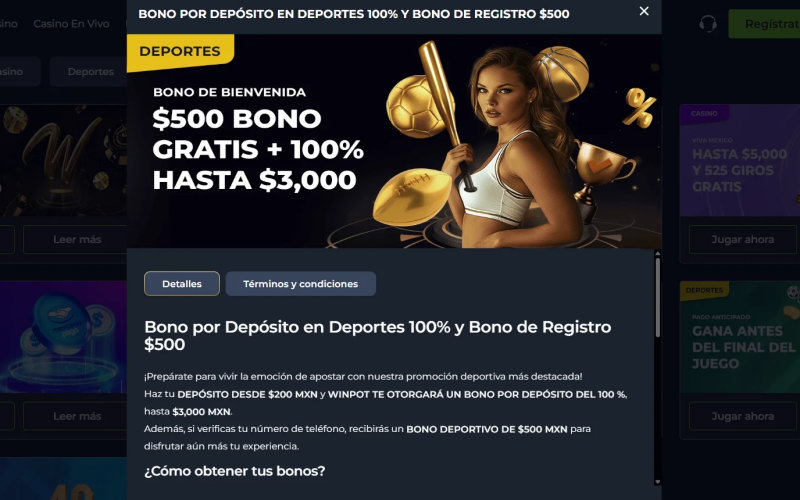Click the scrollbar up arrow
800x500 pixels.
coord(657,254)
